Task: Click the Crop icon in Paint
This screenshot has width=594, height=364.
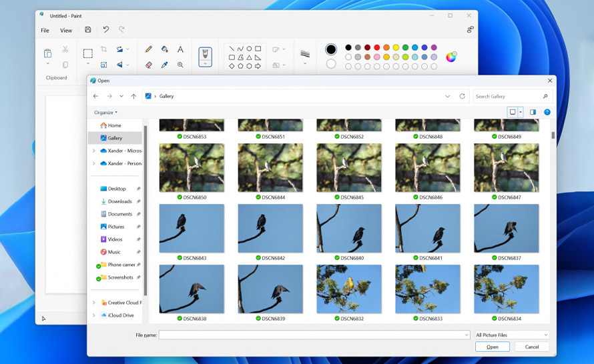Action: click(104, 49)
